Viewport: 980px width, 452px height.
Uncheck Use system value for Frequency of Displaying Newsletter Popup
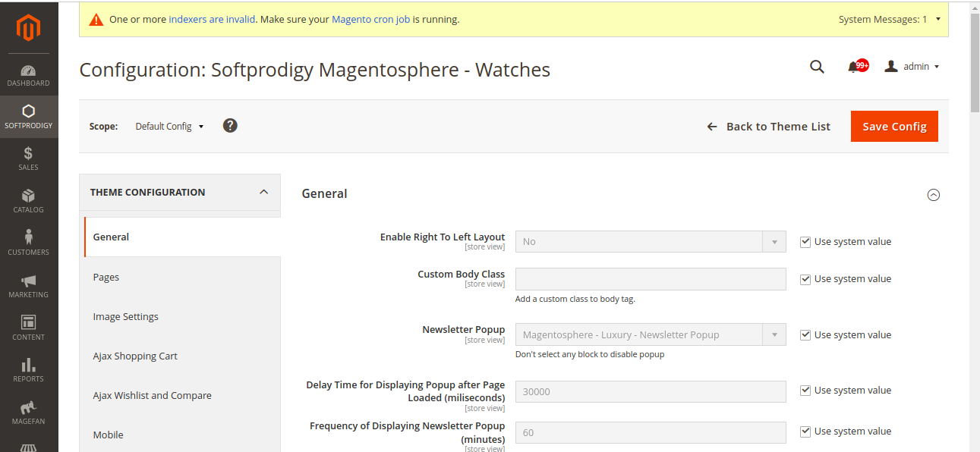805,432
